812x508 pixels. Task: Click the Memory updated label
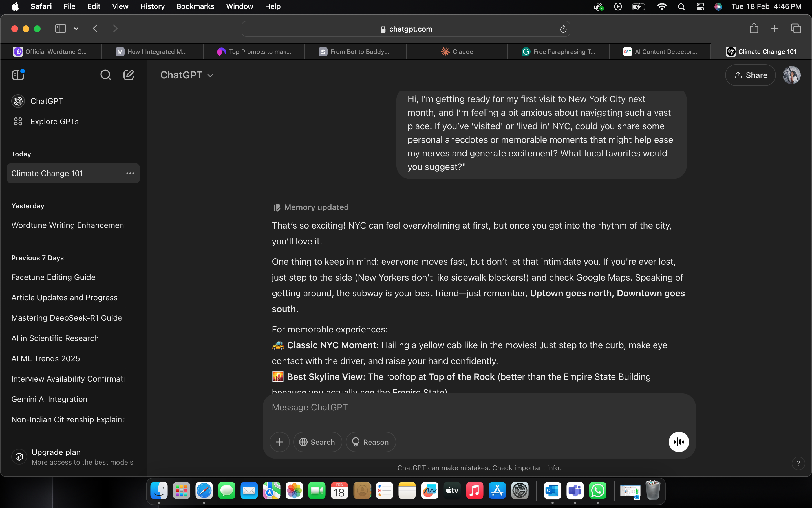316,207
